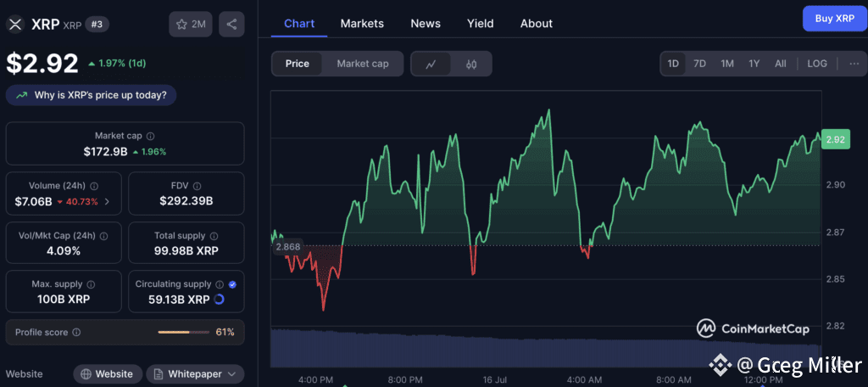Open the News tab
This screenshot has height=387, width=868.
426,23
